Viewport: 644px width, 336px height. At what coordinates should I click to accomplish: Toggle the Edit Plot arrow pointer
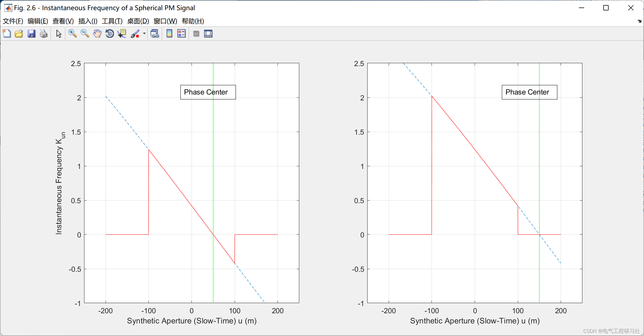point(59,34)
